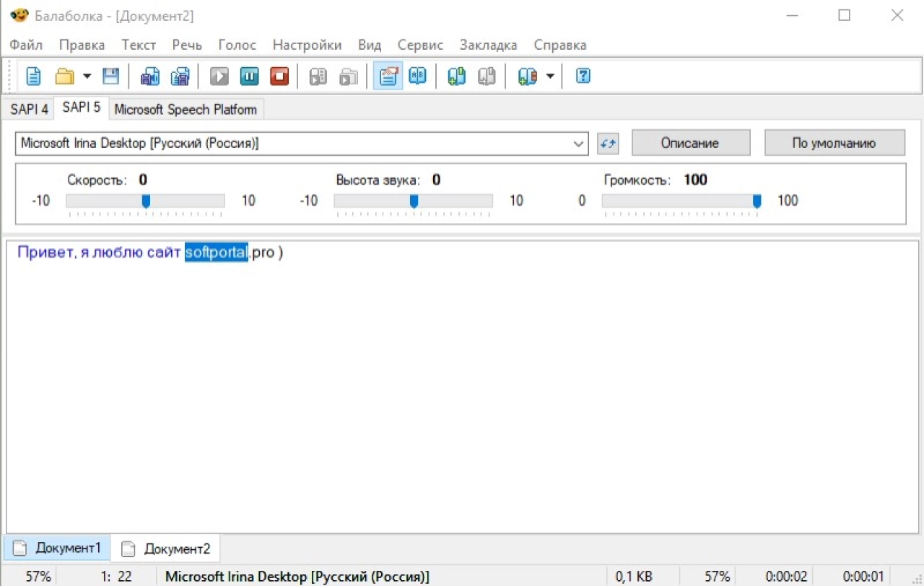Click the Громкость label

coord(637,180)
